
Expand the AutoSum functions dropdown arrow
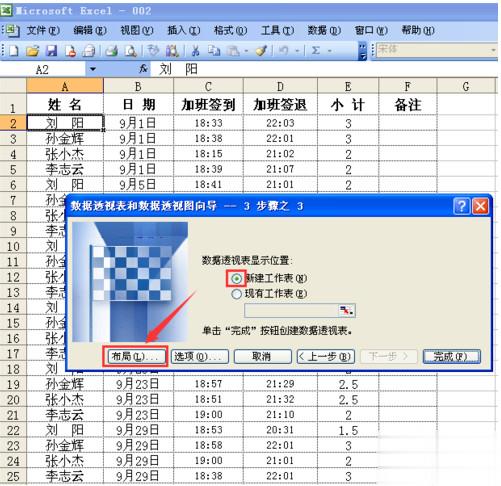329,51
